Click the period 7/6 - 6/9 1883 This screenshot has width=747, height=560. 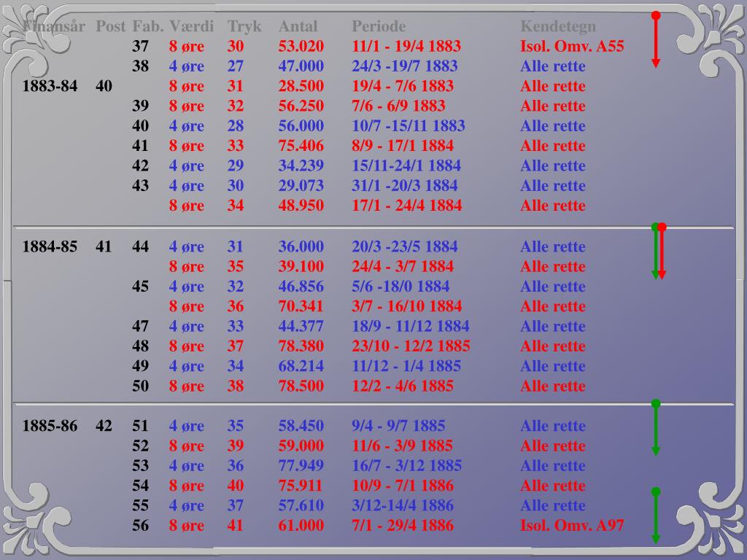click(398, 106)
